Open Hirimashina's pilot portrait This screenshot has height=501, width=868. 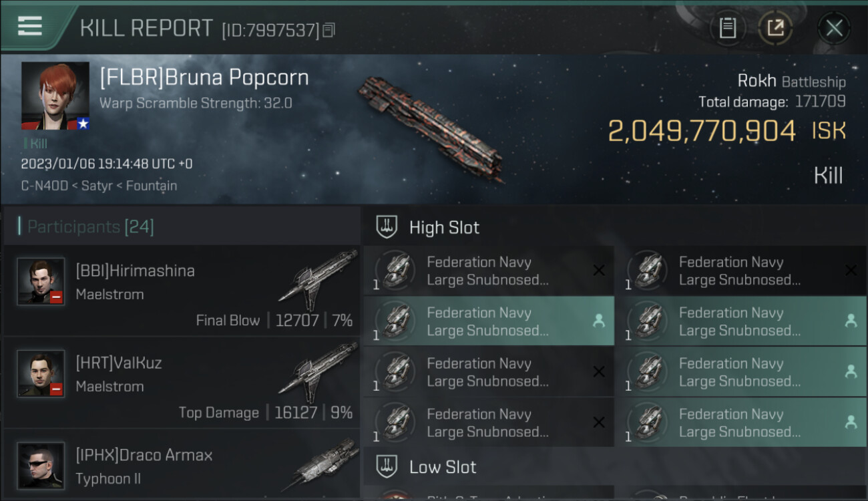pyautogui.click(x=41, y=281)
